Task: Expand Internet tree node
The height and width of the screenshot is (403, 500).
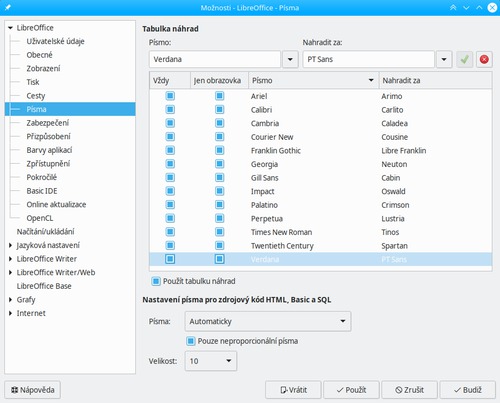Action: 10,313
